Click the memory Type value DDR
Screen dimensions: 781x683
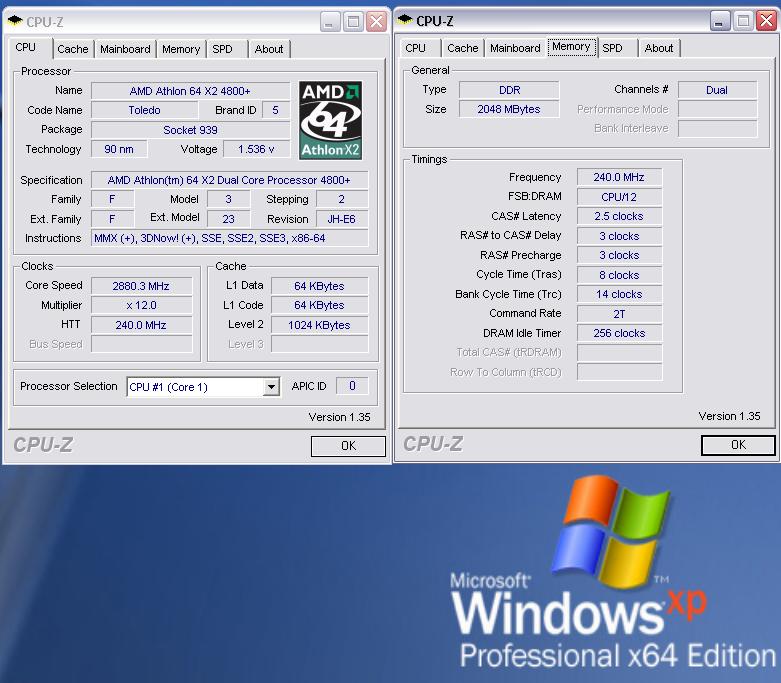[x=509, y=90]
